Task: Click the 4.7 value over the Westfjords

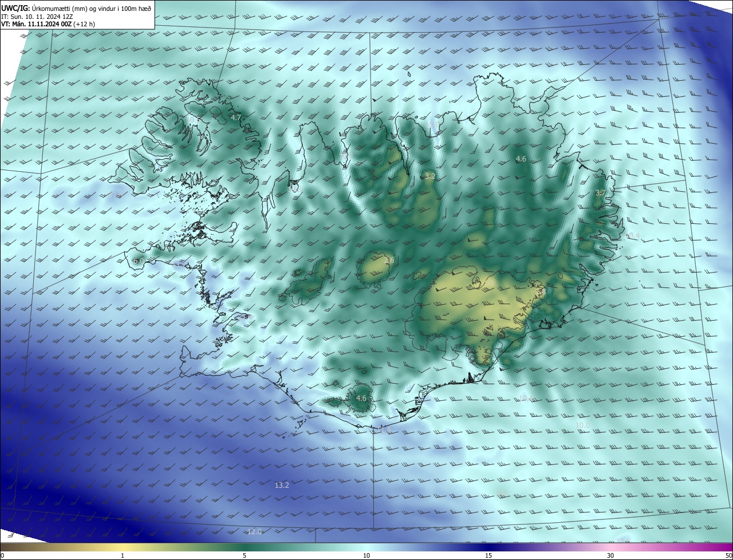Action: click(237, 117)
